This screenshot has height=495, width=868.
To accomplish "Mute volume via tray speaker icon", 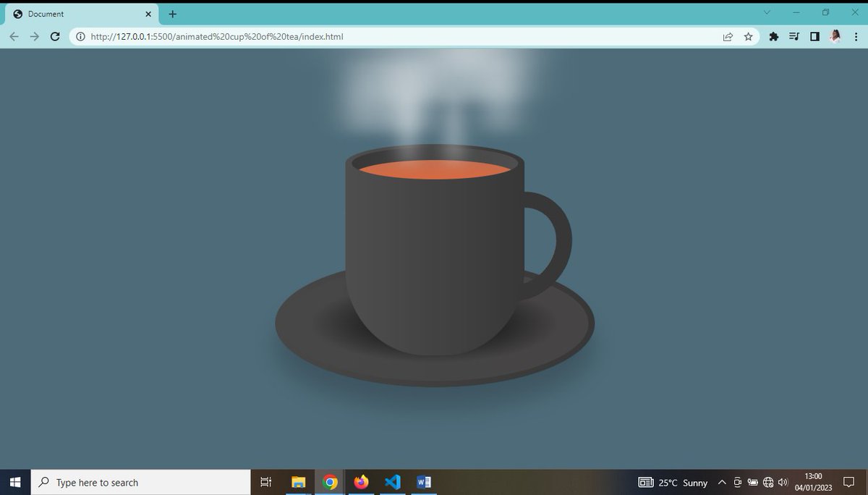I will [x=783, y=483].
